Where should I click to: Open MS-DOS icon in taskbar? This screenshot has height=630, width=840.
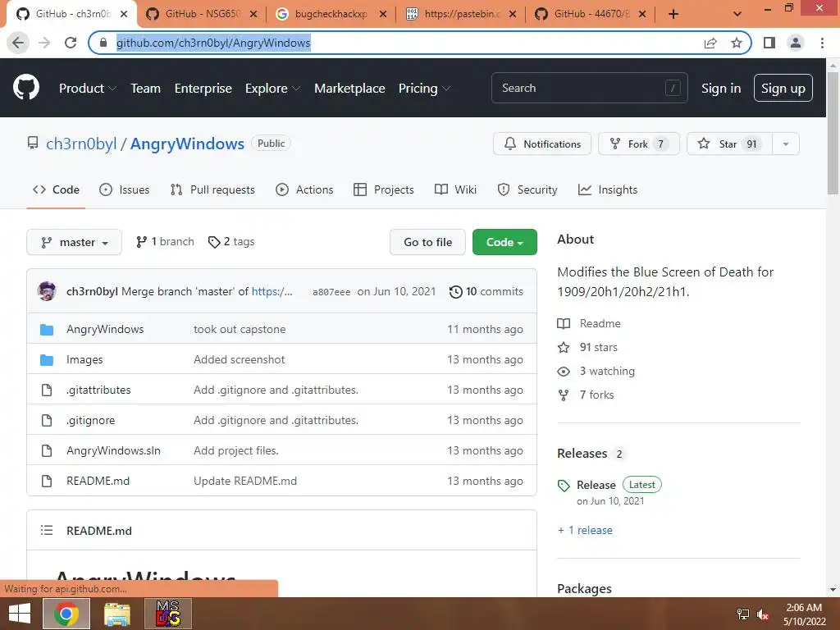tap(168, 614)
